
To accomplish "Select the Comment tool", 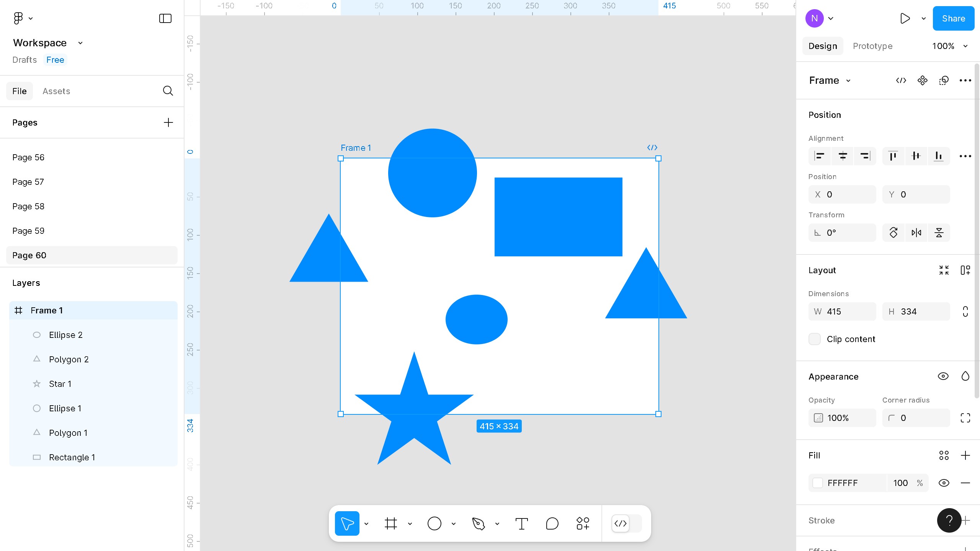I will (552, 523).
